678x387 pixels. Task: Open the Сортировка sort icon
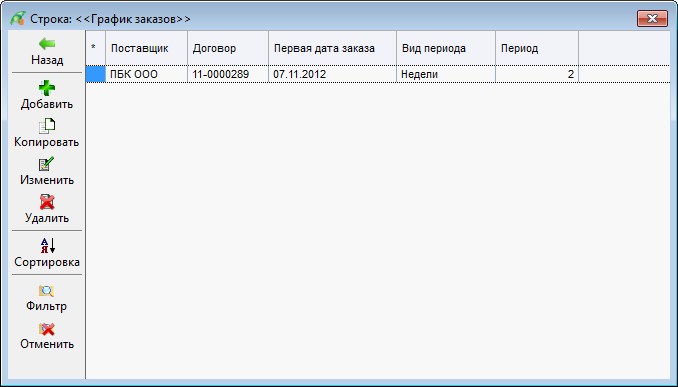click(48, 246)
